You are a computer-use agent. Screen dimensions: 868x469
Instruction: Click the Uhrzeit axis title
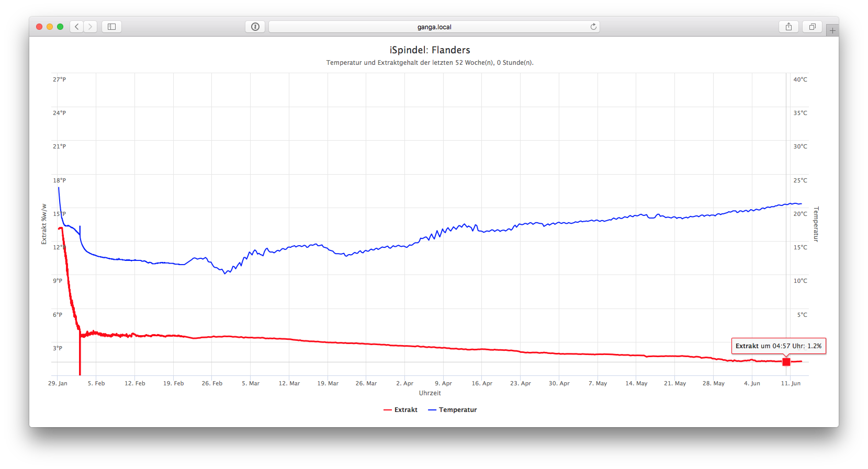pos(430,393)
